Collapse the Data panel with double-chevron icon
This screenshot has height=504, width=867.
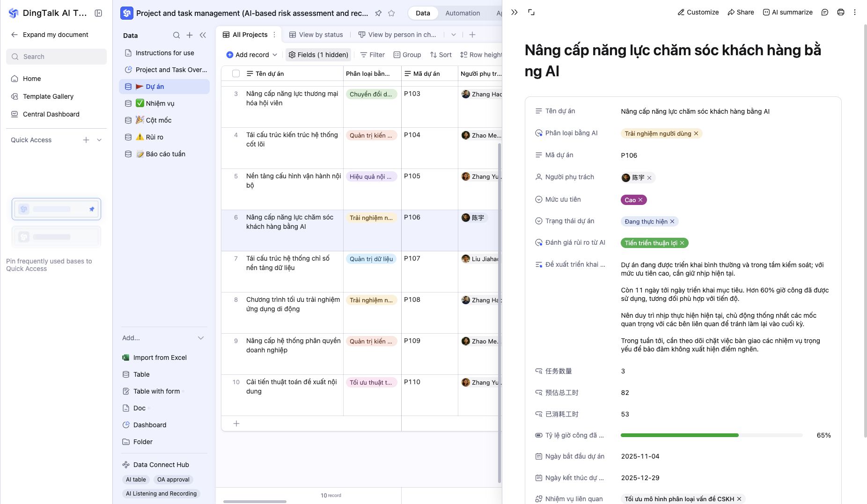point(203,35)
